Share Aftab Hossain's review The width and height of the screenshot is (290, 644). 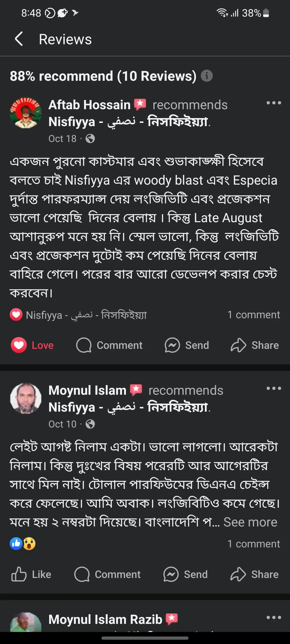255,345
